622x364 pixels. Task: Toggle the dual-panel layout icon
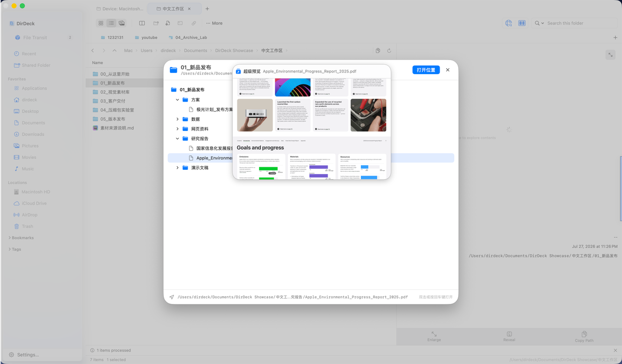[x=522, y=23]
